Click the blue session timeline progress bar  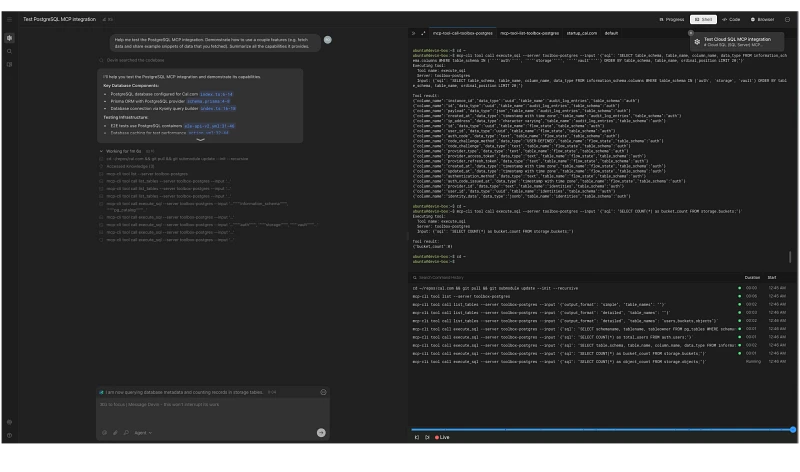pyautogui.click(x=601, y=430)
